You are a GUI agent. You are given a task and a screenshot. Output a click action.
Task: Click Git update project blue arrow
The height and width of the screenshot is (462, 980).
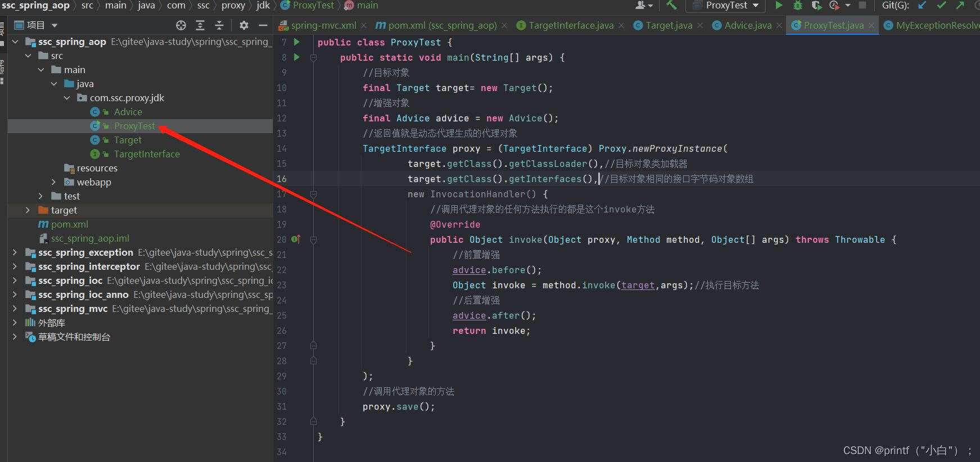[x=922, y=6]
